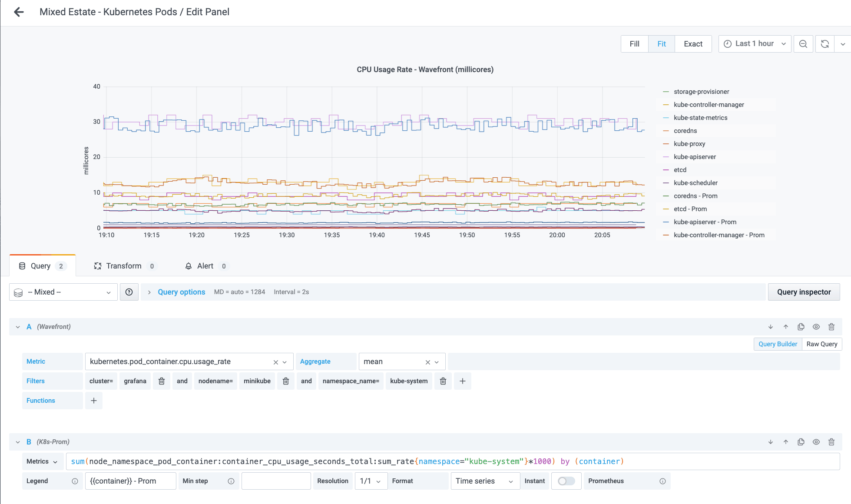
Task: Hide query A using the eye icon
Action: click(816, 327)
